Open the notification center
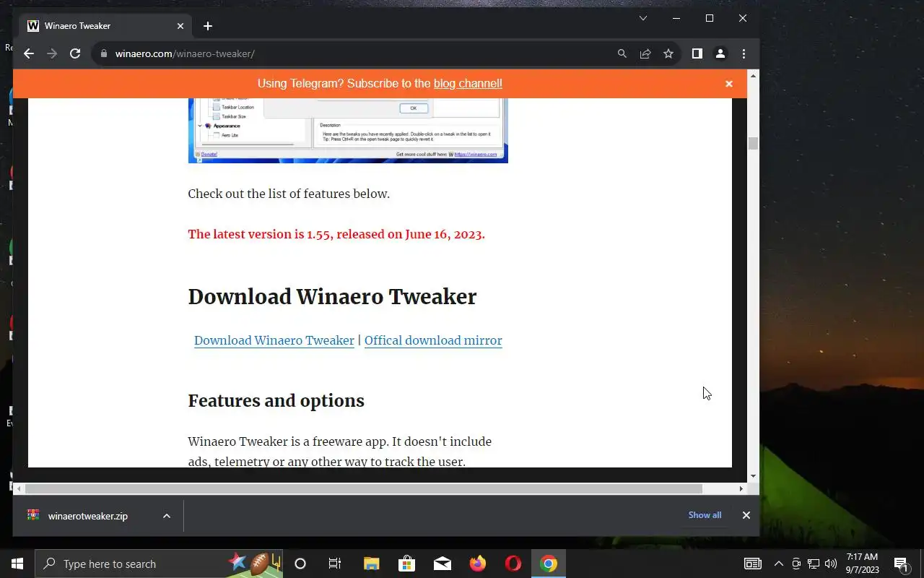The height and width of the screenshot is (578, 924). [901, 564]
